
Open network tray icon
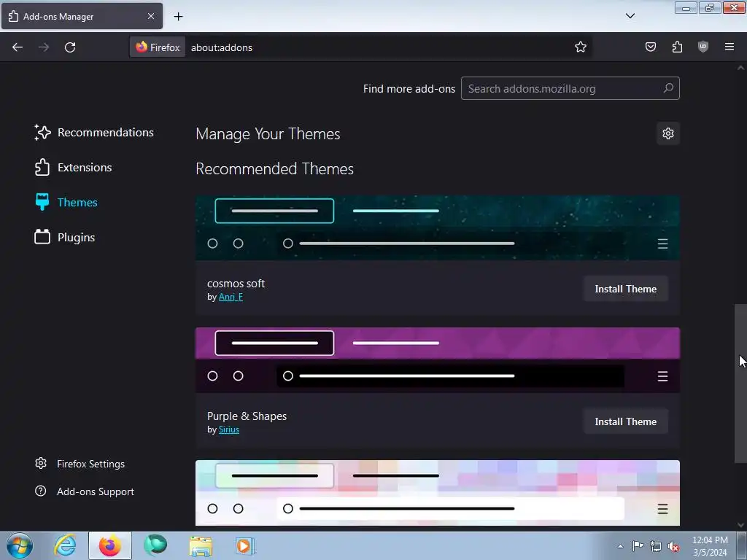point(656,546)
